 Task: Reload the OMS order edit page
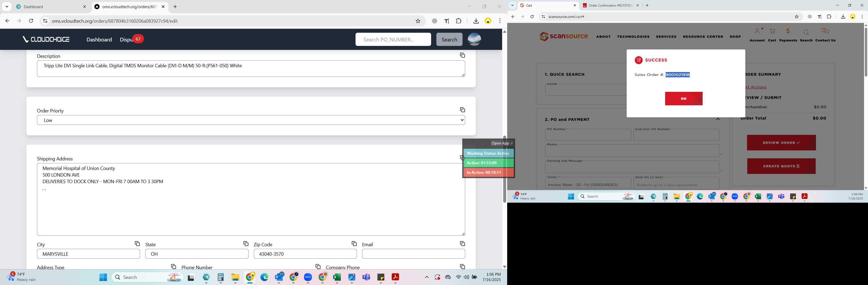click(31, 21)
